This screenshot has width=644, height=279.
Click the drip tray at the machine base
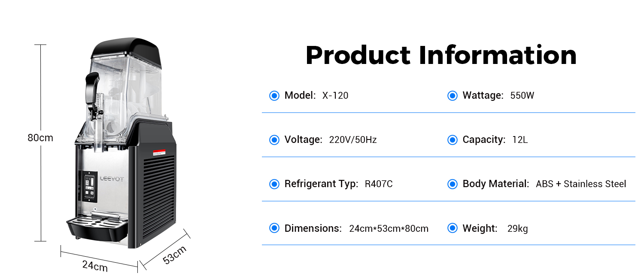pyautogui.click(x=97, y=225)
